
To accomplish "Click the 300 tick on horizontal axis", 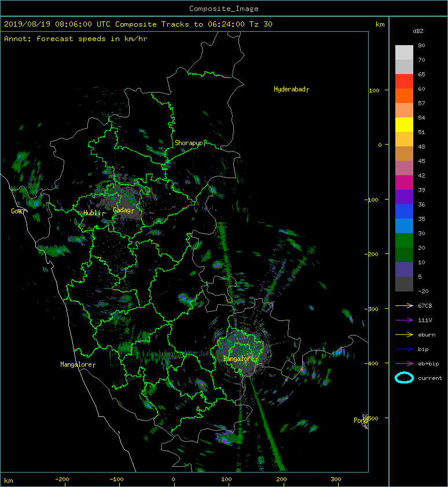I will tap(336, 479).
